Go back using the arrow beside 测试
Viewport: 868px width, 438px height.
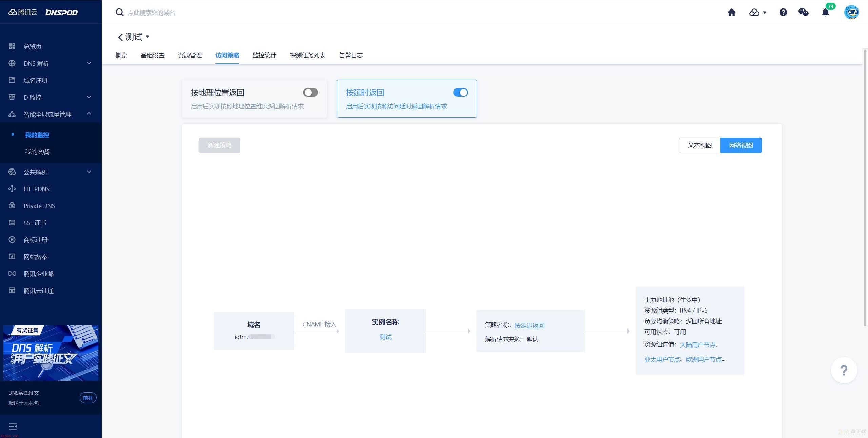(120, 37)
